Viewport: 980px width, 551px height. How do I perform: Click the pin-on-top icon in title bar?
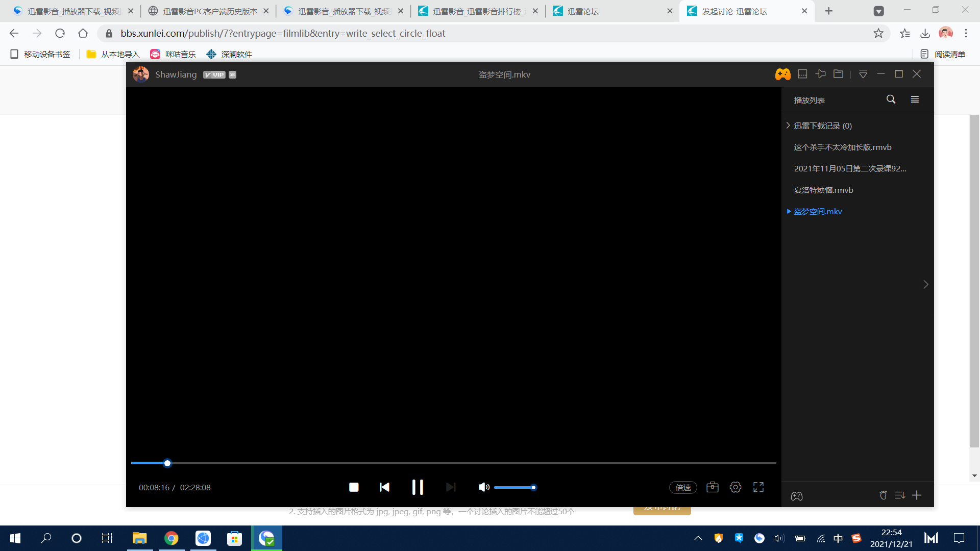[820, 74]
